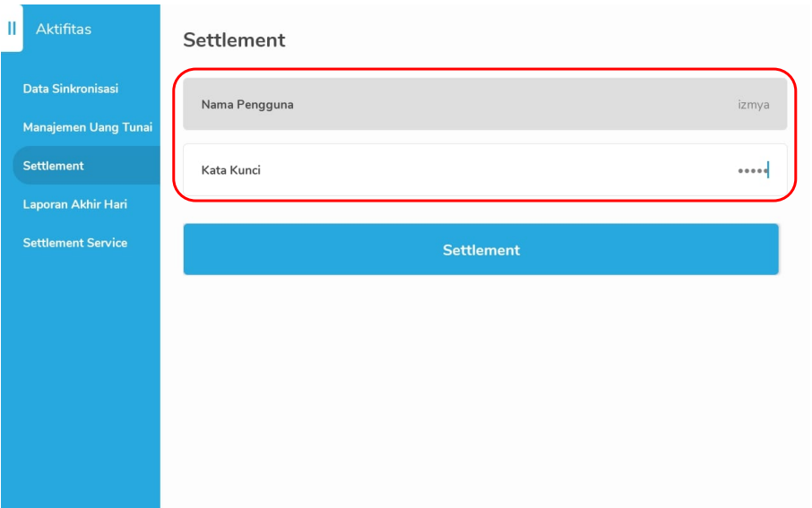Focus the Nama Pengguna field
The image size is (812, 508).
pyautogui.click(x=485, y=105)
